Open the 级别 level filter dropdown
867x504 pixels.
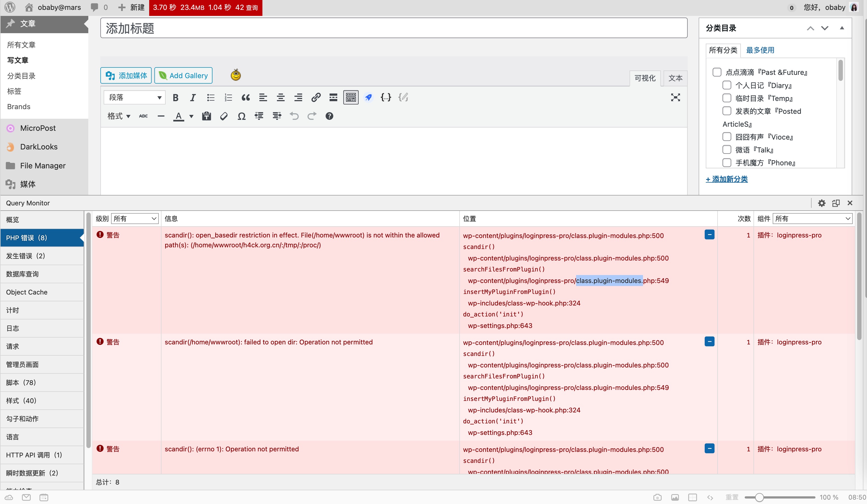(135, 219)
